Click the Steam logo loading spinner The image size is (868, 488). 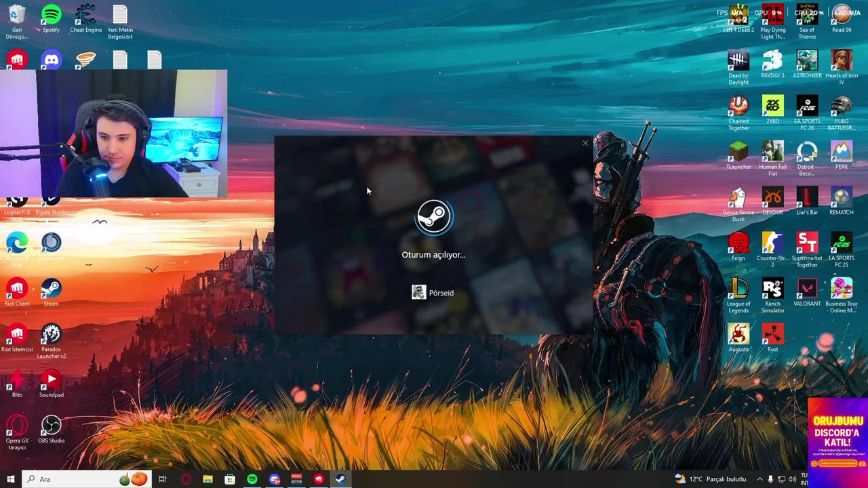(x=434, y=217)
